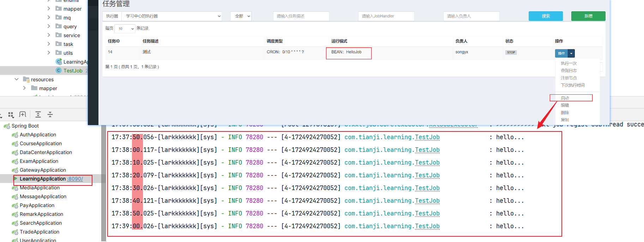Image resolution: width=644 pixels, height=242 pixels.
Task: Select MediaApplication in services list
Action: tap(40, 188)
